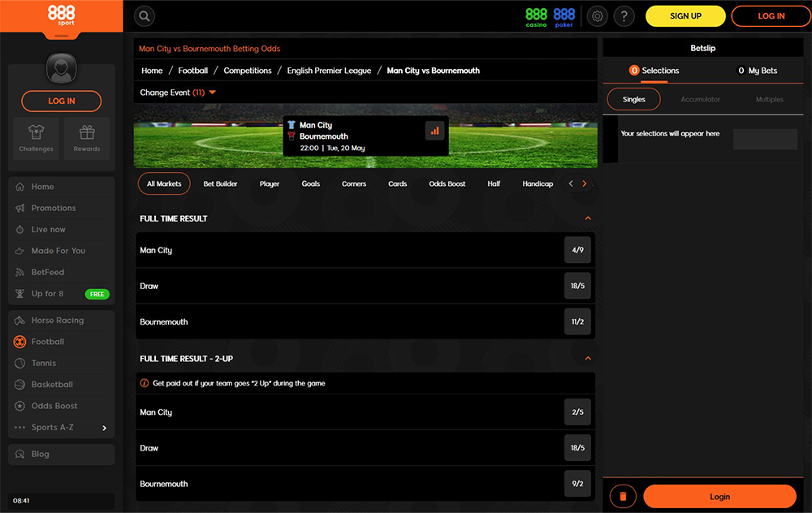Collapse Full Time Result section
Screen dimensions: 812x513
(x=588, y=218)
